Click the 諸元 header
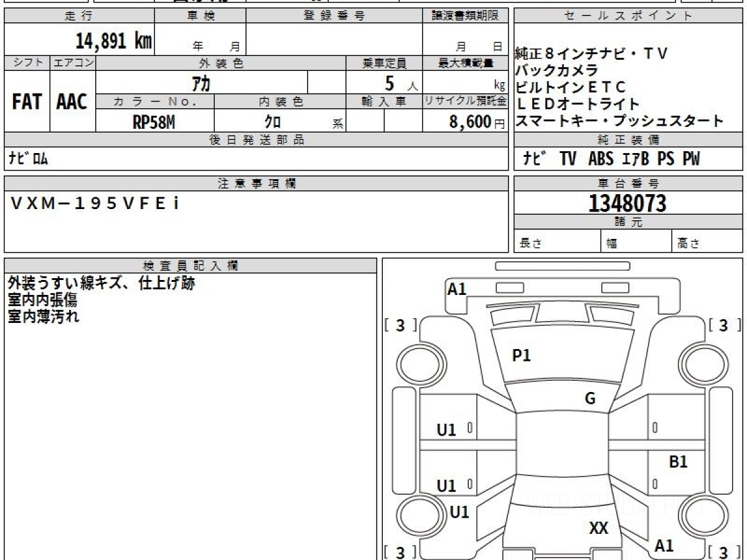This screenshot has width=747, height=560. pos(628,222)
